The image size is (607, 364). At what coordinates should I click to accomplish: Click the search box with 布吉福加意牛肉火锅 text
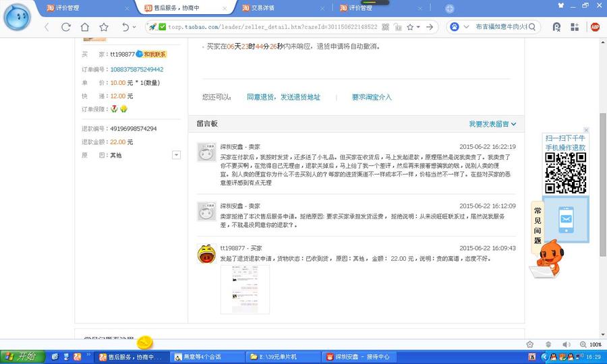coord(500,27)
